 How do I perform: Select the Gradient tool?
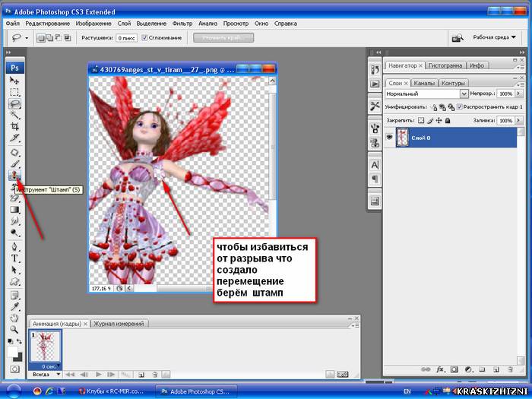point(14,210)
